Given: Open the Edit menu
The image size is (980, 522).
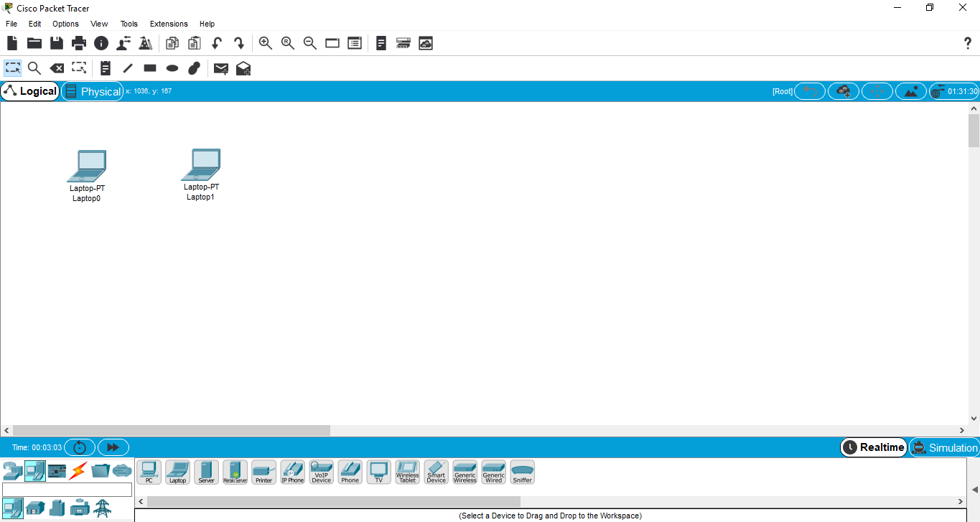Looking at the screenshot, I should [34, 24].
